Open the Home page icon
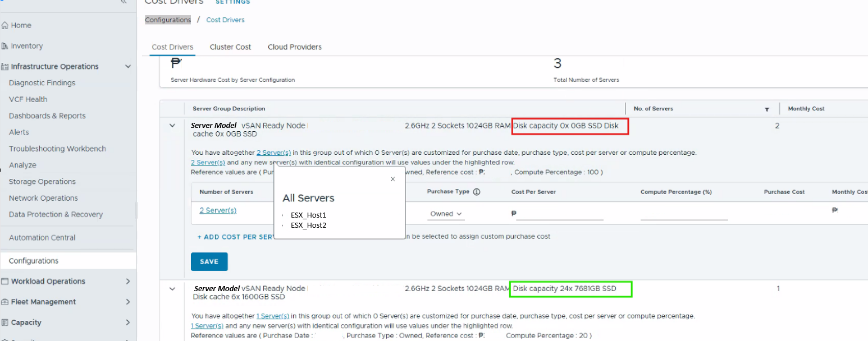This screenshot has height=341, width=868. click(x=5, y=25)
